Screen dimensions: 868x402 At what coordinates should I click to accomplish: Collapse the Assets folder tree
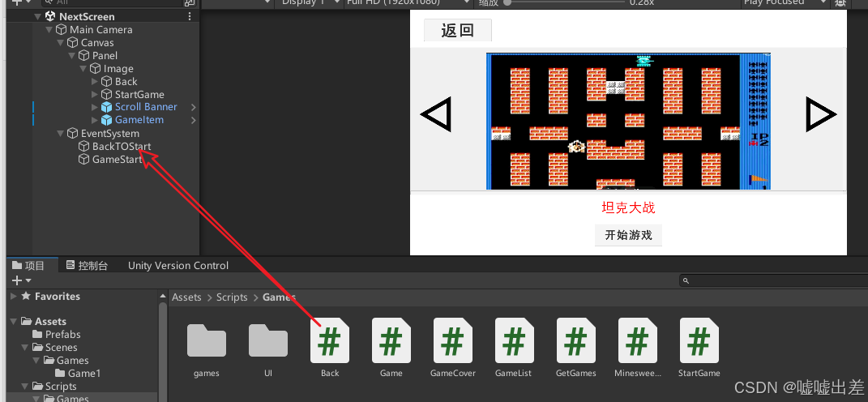click(14, 321)
